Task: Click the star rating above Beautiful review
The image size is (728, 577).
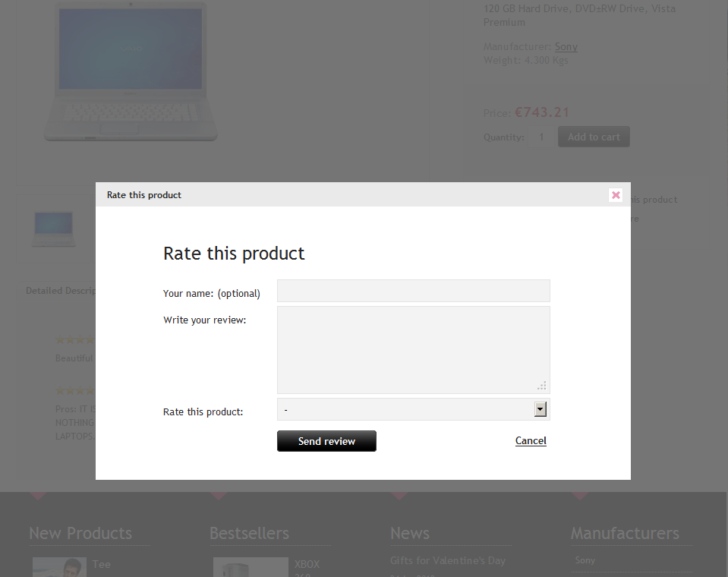Action: 74,340
